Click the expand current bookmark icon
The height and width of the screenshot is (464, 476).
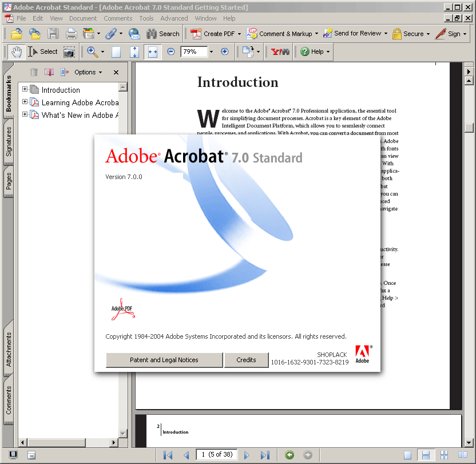(64, 72)
